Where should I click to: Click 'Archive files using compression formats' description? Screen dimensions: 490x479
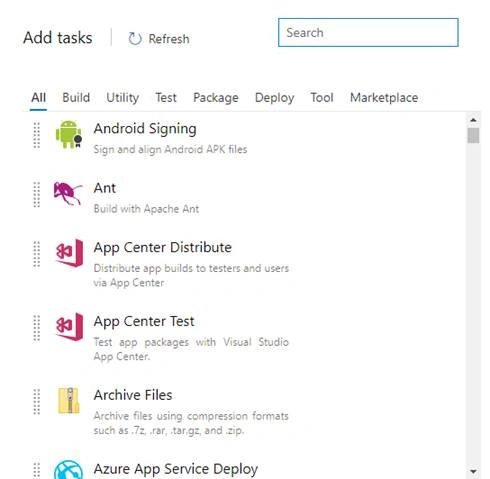pos(191,423)
